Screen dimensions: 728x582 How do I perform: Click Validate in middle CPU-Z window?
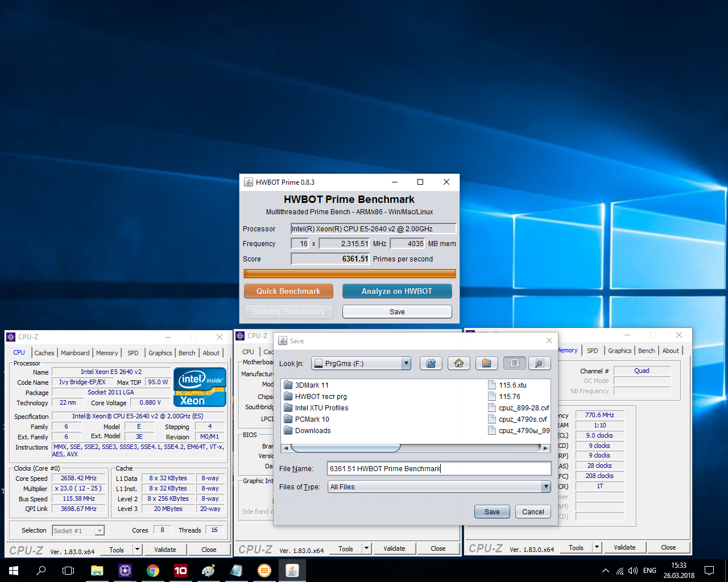click(394, 548)
